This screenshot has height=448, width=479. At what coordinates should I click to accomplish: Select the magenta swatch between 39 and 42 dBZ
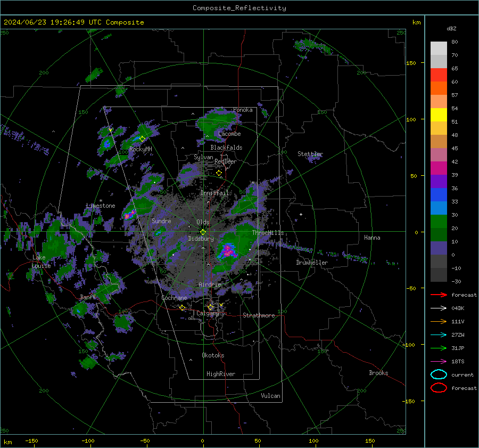pyautogui.click(x=439, y=168)
